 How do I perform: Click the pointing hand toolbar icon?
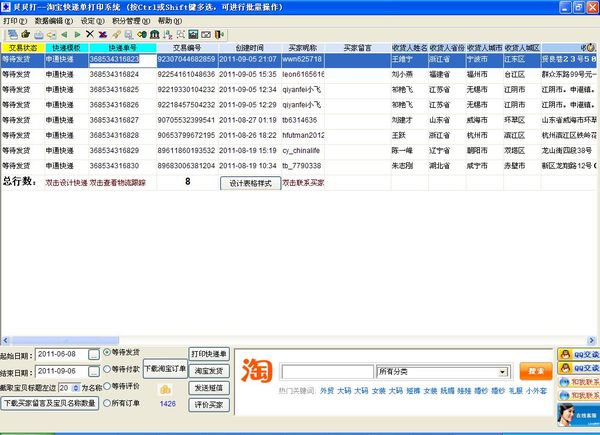pos(26,34)
